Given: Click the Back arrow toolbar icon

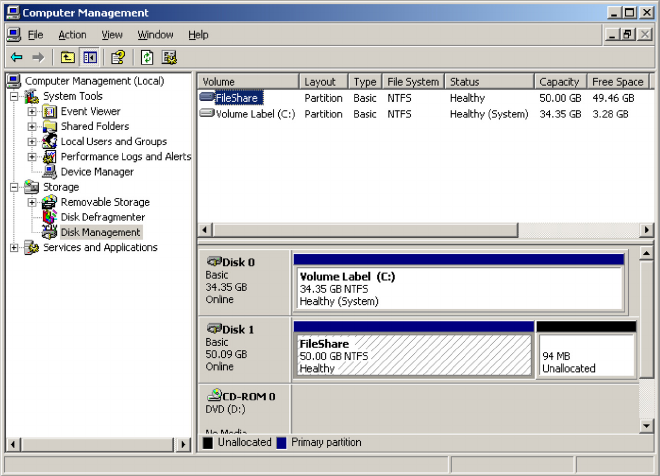Looking at the screenshot, I should tap(16, 58).
